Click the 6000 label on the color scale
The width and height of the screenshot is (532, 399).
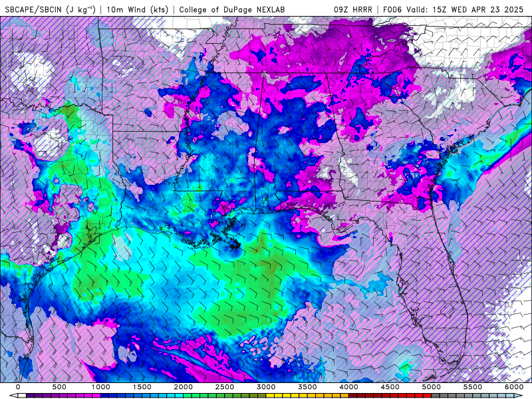click(514, 387)
